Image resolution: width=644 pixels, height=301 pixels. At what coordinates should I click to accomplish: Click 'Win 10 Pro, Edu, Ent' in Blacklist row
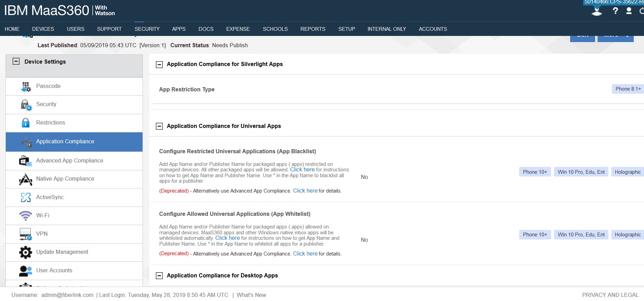[581, 172]
